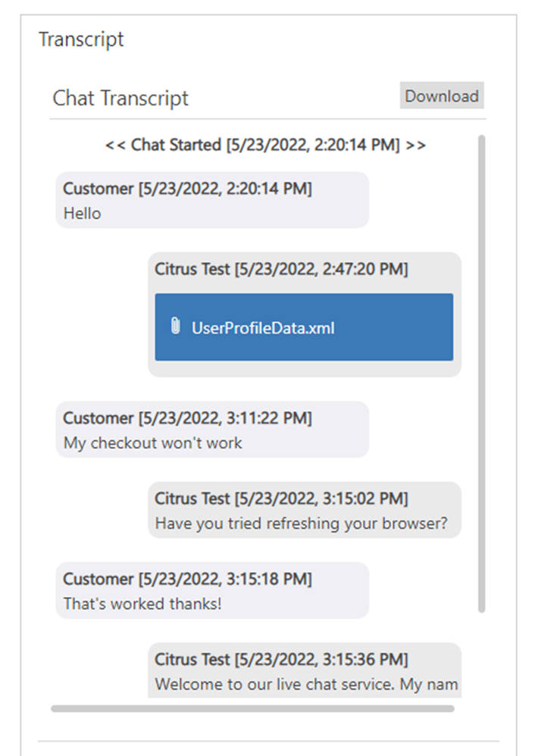Click the Chat Transcript heading
Image resolution: width=535 pixels, height=756 pixels.
[x=120, y=98]
